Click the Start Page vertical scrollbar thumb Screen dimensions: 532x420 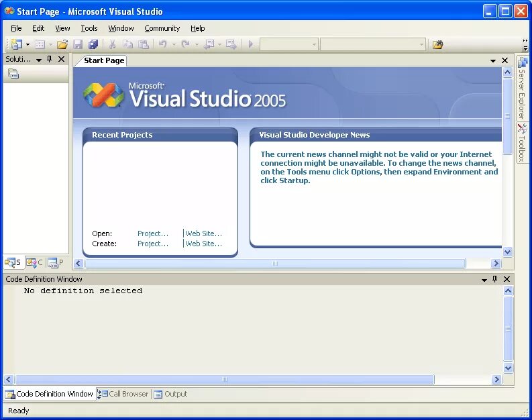coord(508,116)
